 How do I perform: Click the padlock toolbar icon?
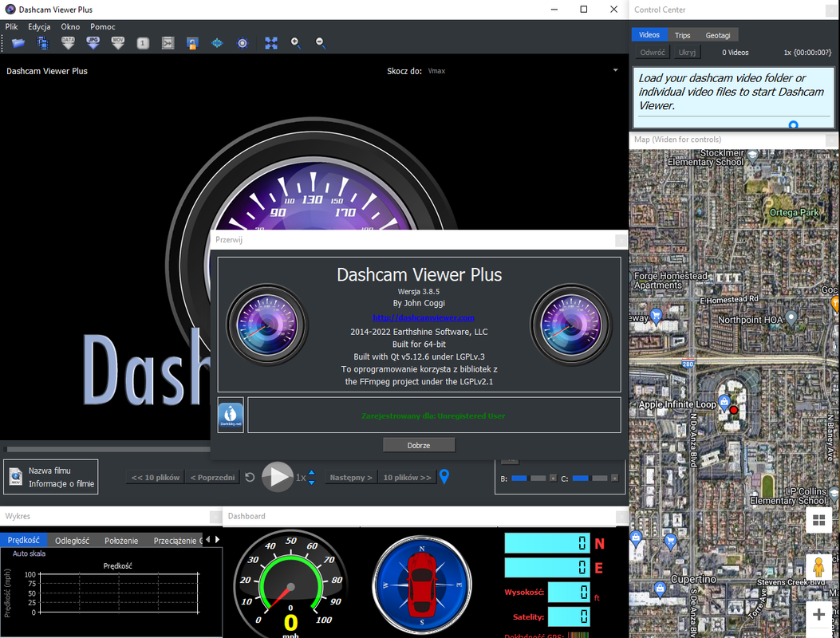(x=192, y=43)
